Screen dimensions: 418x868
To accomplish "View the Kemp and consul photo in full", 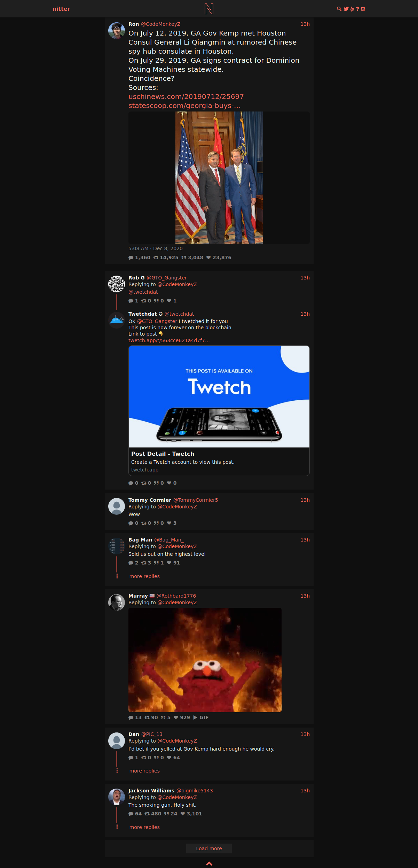I will coord(219,178).
